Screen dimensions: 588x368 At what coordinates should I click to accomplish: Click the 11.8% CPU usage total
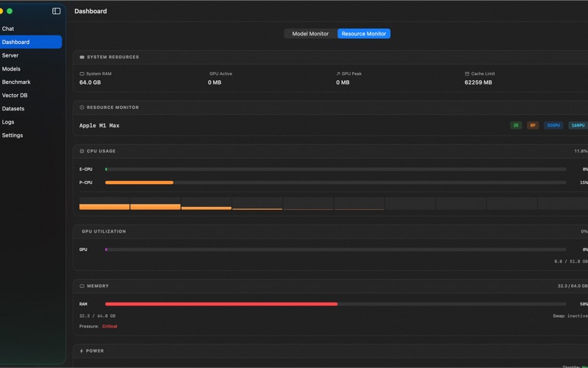coord(581,151)
